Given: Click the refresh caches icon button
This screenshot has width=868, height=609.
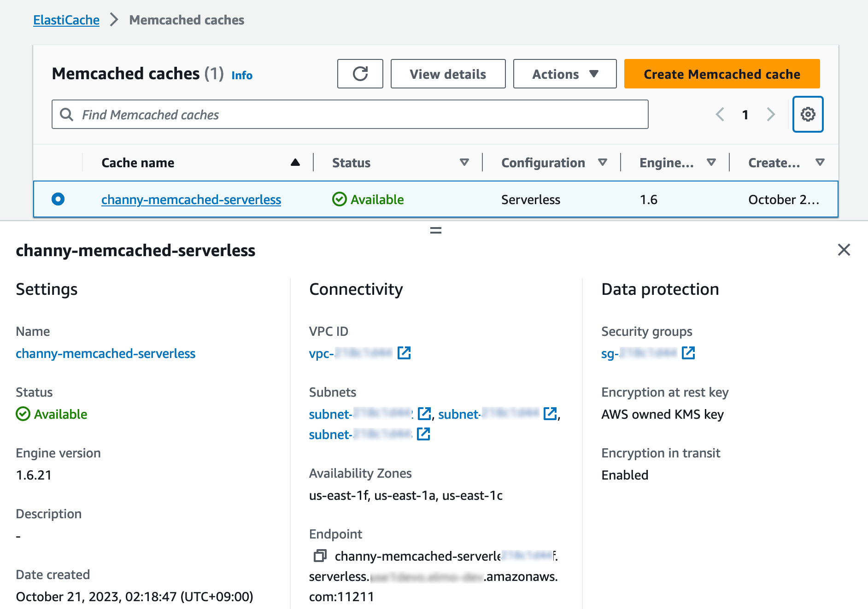Looking at the screenshot, I should click(360, 74).
